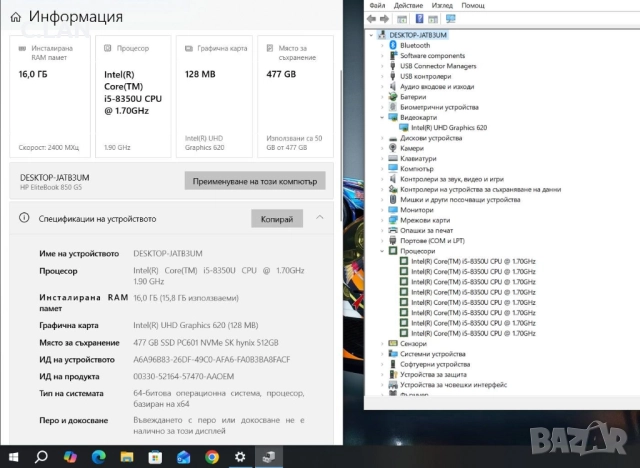Click the Устройства за защита icon
Image resolution: width=640 pixels, height=468 pixels.
pyautogui.click(x=393, y=374)
